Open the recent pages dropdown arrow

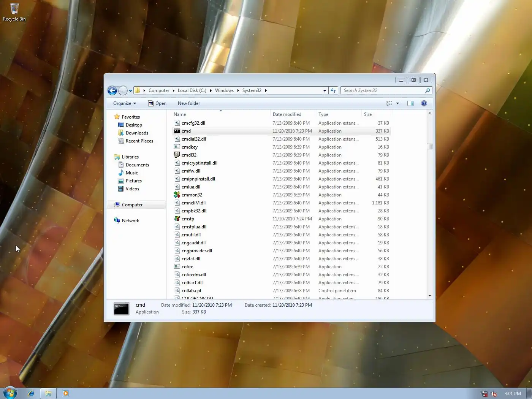130,91
